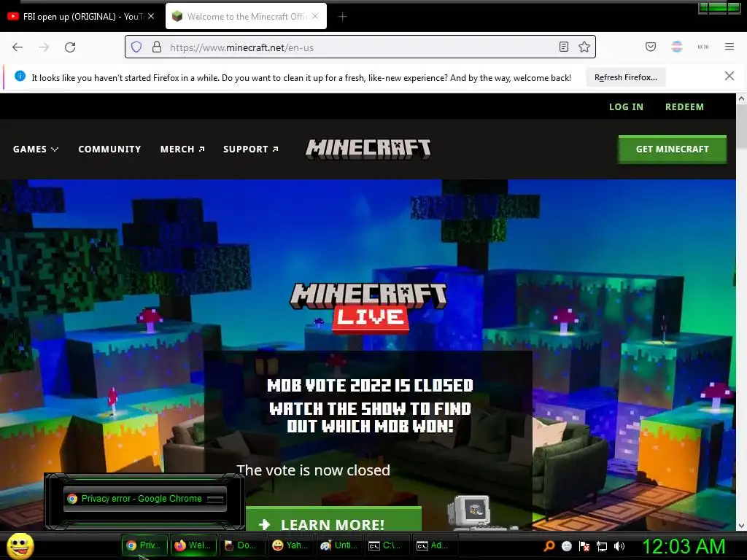Open the C:\ command prompt taskbar item
Image resolution: width=747 pixels, height=560 pixels.
point(387,545)
